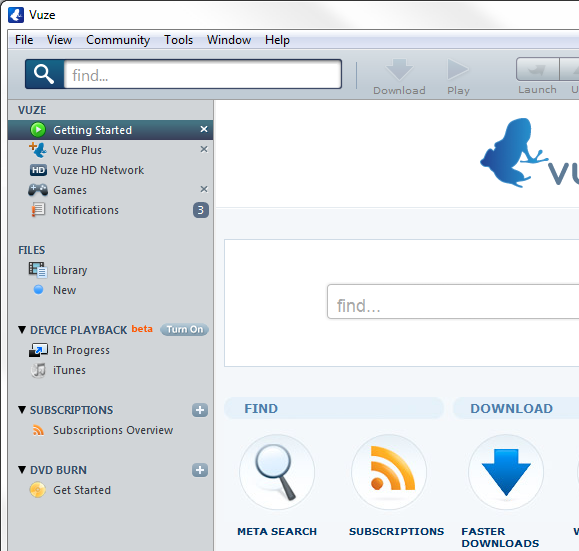Close the Getting Started sidebar entry
This screenshot has width=579, height=551.
click(x=204, y=129)
